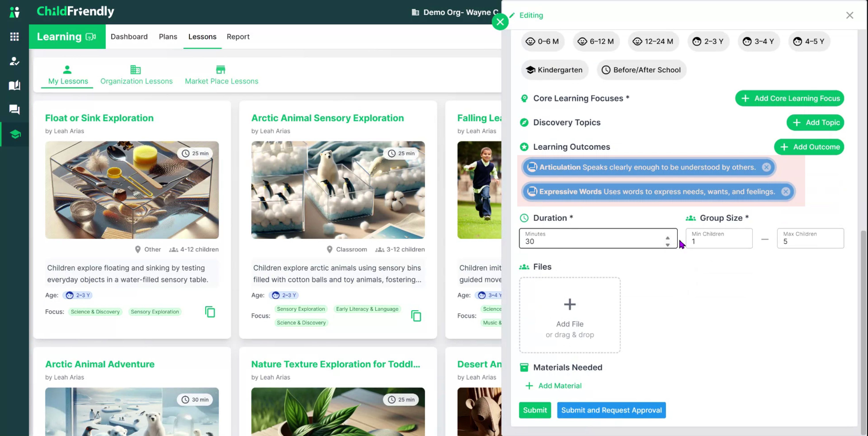Click the Expressive Words outcome chip text
Viewport: 868px width, 436px height.
[657, 192]
